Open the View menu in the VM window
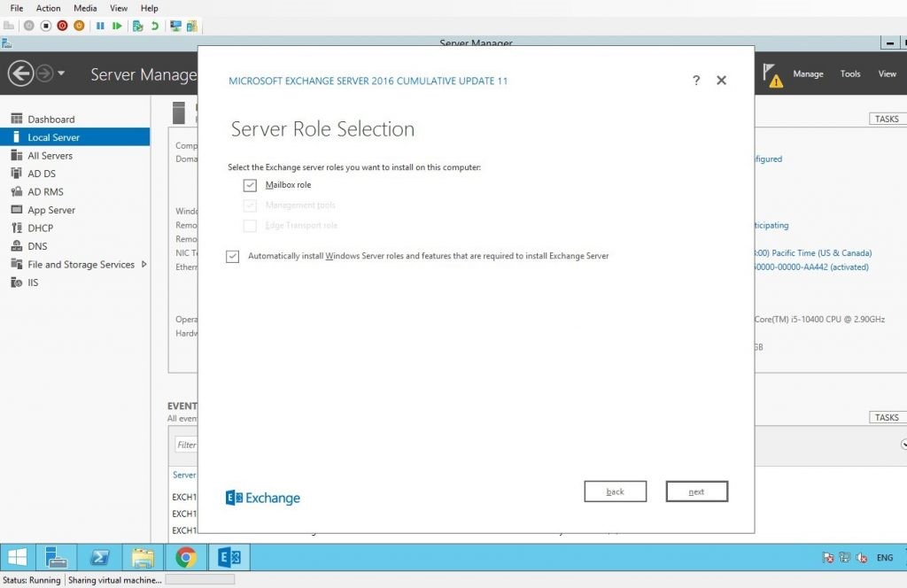Screen dimensions: 907x588 point(119,8)
